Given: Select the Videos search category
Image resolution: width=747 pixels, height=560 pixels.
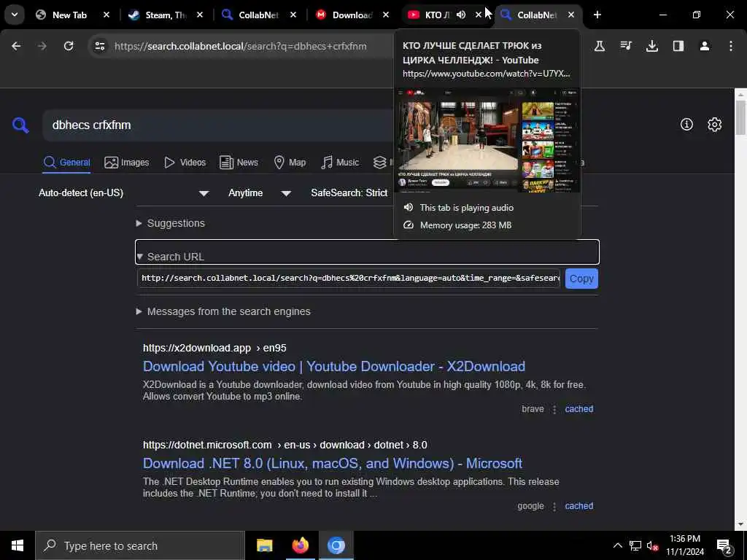Looking at the screenshot, I should pyautogui.click(x=185, y=163).
